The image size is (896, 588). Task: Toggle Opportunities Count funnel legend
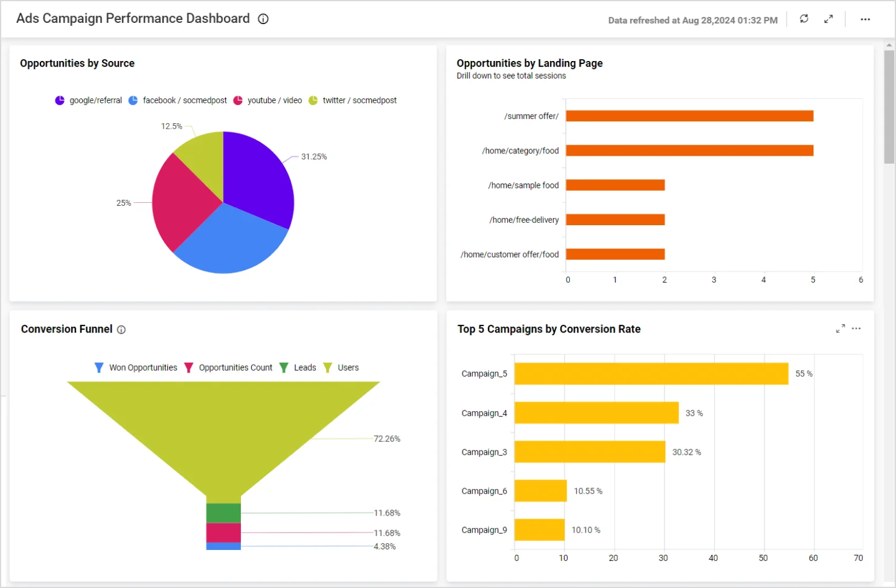pos(228,368)
